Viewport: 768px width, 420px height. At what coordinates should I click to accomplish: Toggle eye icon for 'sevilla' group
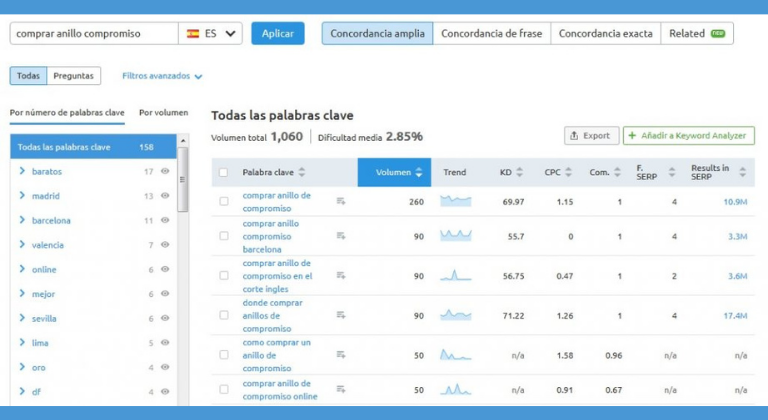coord(165,318)
